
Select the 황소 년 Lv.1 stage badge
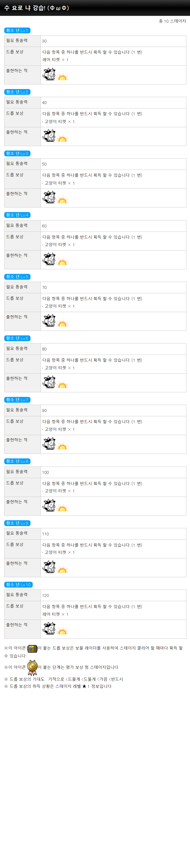point(18,30)
